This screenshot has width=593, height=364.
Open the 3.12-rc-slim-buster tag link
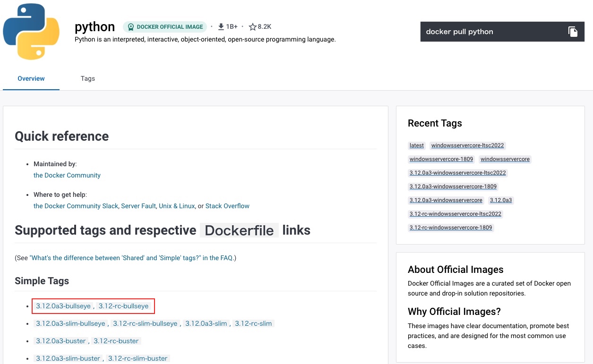tap(138, 358)
